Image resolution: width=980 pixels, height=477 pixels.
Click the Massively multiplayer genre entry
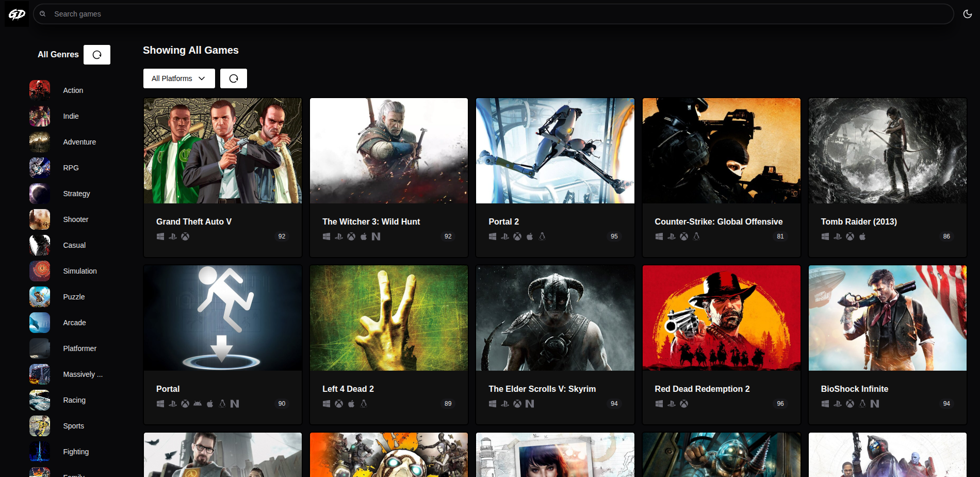[83, 374]
